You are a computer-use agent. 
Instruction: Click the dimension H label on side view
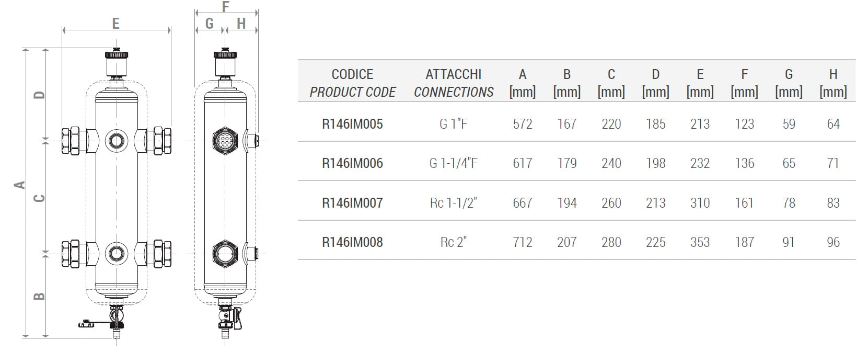coord(241,23)
